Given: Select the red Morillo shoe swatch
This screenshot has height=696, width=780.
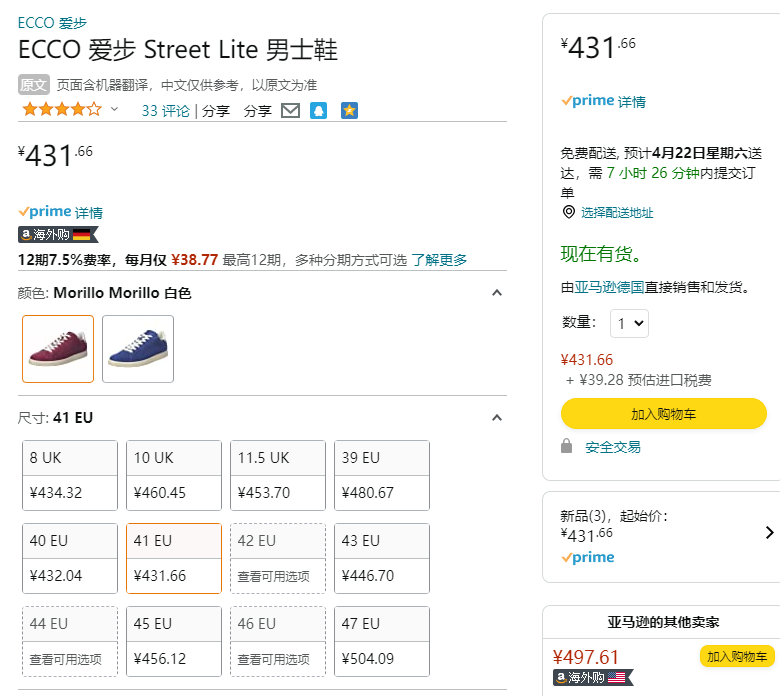Looking at the screenshot, I should coord(58,349).
